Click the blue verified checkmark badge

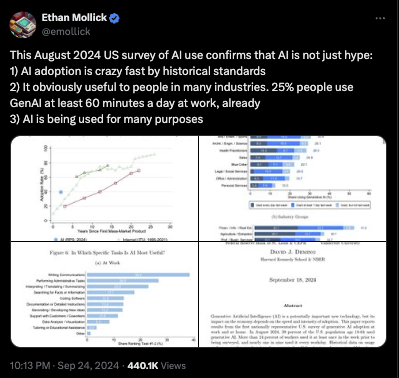(x=114, y=18)
